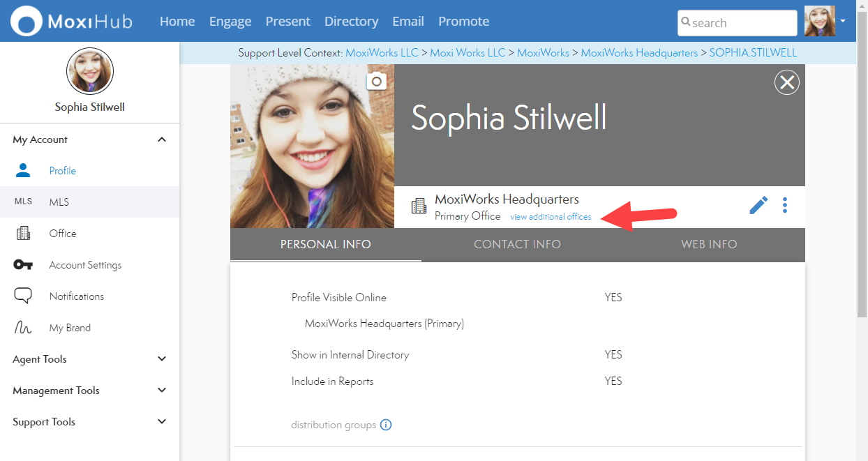The height and width of the screenshot is (461, 868).
Task: Collapse the My Account section
Action: [162, 139]
